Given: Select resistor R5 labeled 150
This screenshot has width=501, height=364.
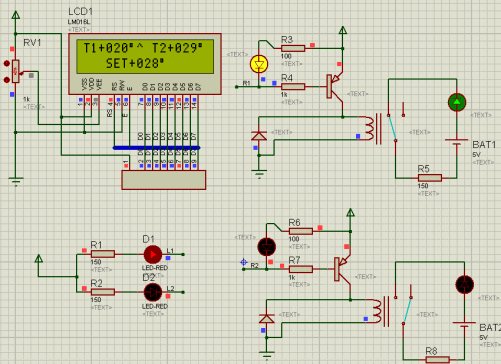Looking at the screenshot, I should [430, 178].
